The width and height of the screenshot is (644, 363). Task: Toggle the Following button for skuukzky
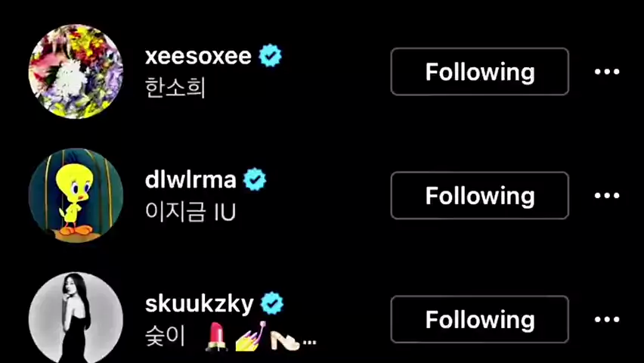[x=480, y=319]
